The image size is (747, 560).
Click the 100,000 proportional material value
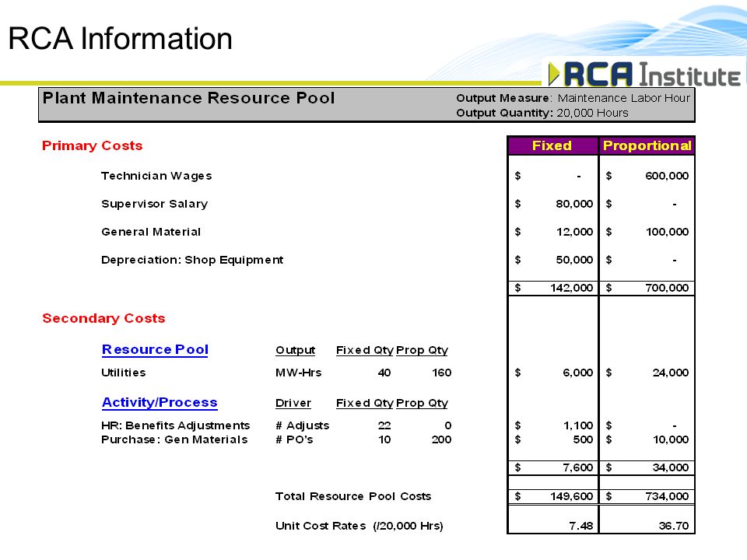667,232
